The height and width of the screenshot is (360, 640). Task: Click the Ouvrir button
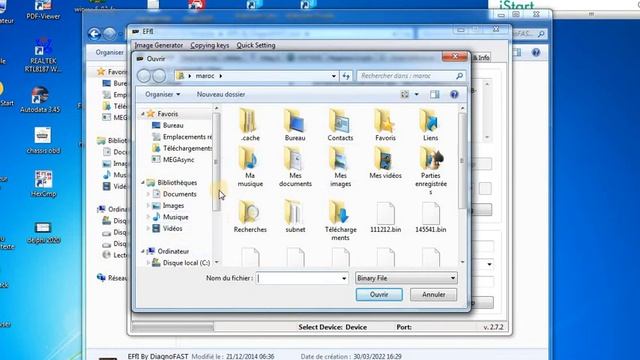(x=379, y=295)
